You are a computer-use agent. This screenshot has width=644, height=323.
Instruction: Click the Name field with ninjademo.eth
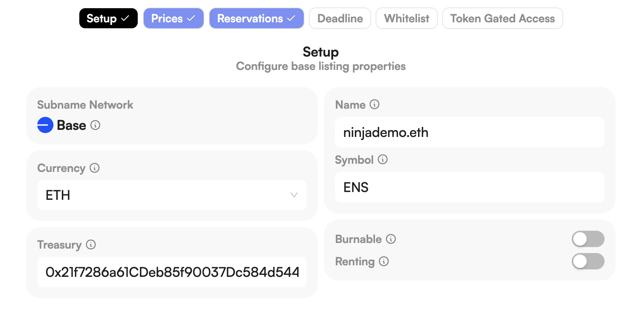469,132
